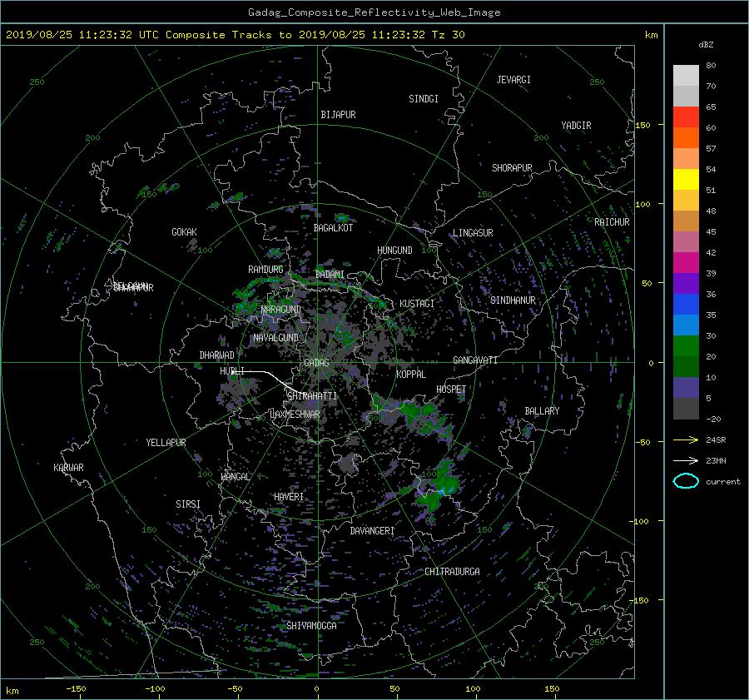Click the 'BALLARY' city label
Viewport: 749px width, 700px height.
pos(542,411)
